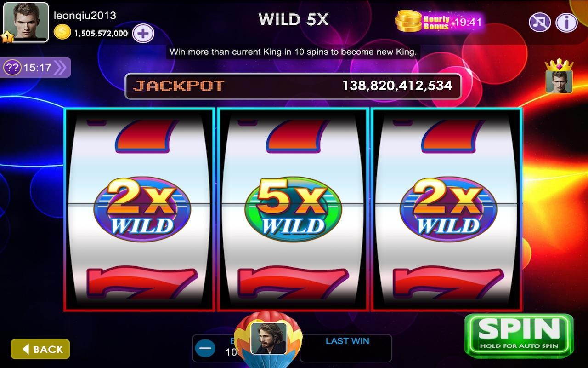Go back with the BACK button

40,349
